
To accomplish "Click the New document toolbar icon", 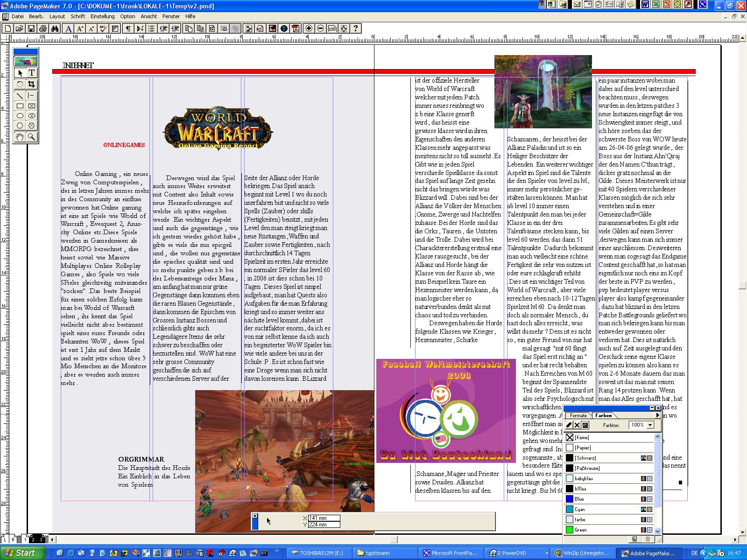I will click(8, 28).
